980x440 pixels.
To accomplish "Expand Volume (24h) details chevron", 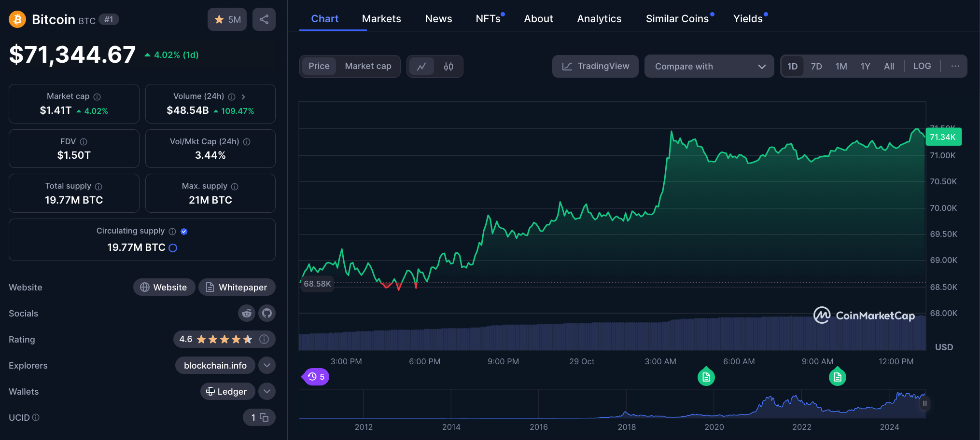I will pos(243,96).
